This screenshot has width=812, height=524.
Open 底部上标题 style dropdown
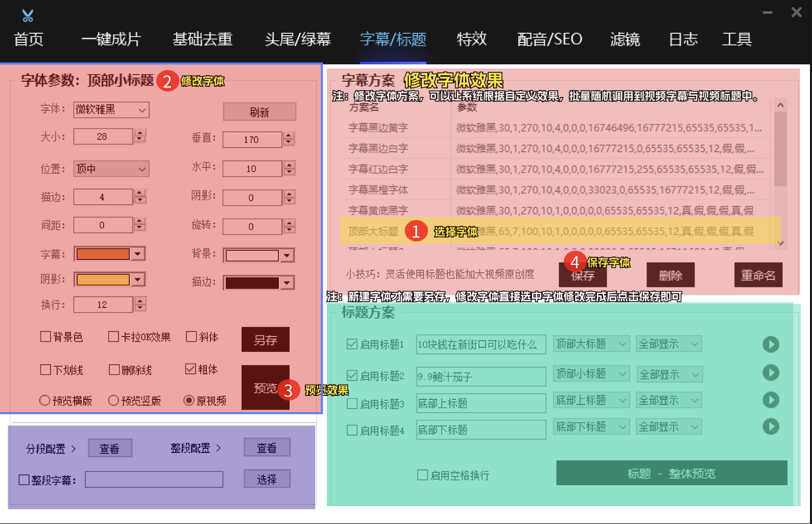591,400
